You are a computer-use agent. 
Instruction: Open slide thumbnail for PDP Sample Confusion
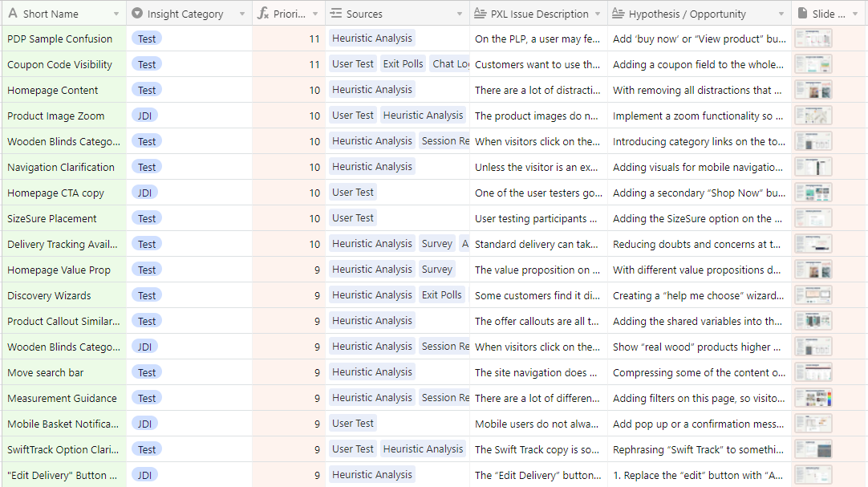[813, 39]
